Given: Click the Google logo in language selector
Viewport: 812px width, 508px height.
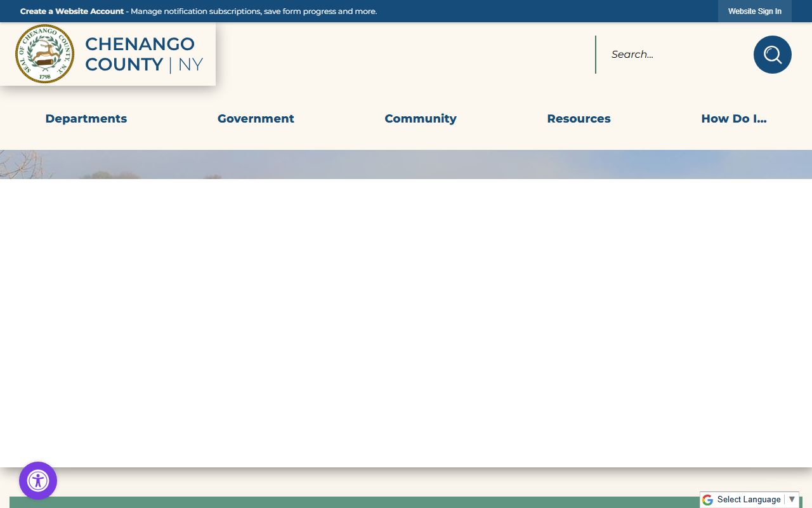Looking at the screenshot, I should click(707, 500).
